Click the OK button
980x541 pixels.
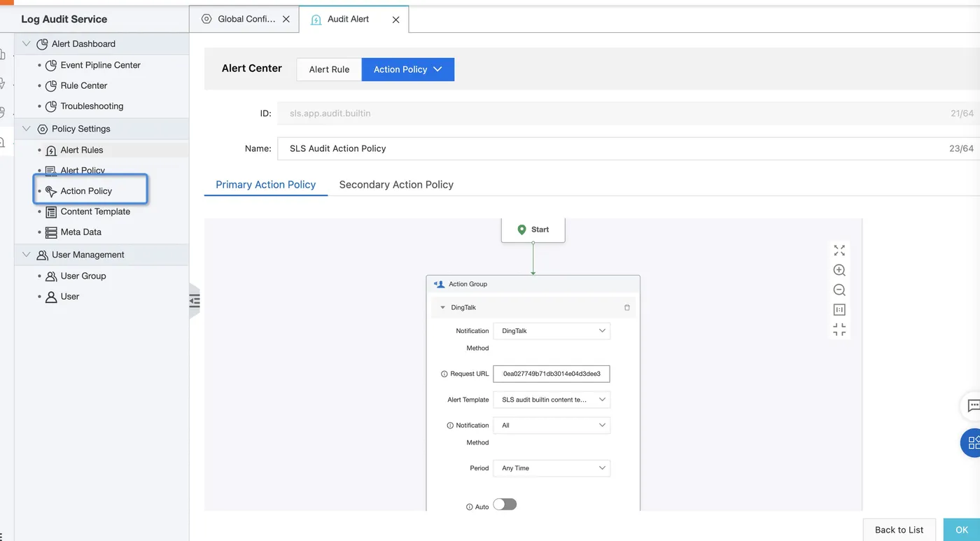click(962, 530)
